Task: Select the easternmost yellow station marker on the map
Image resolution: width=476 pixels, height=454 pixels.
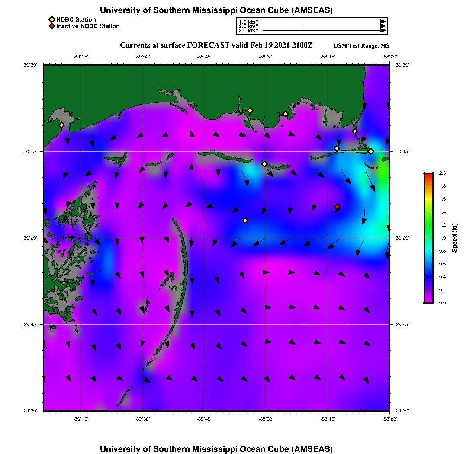Action: tap(371, 151)
